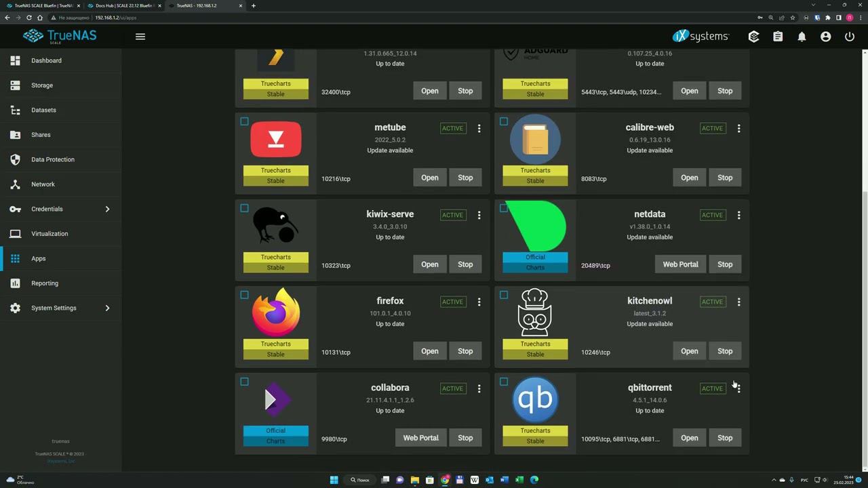Reload the page in browser
Screen dimensions: 868x488
coord(28,18)
